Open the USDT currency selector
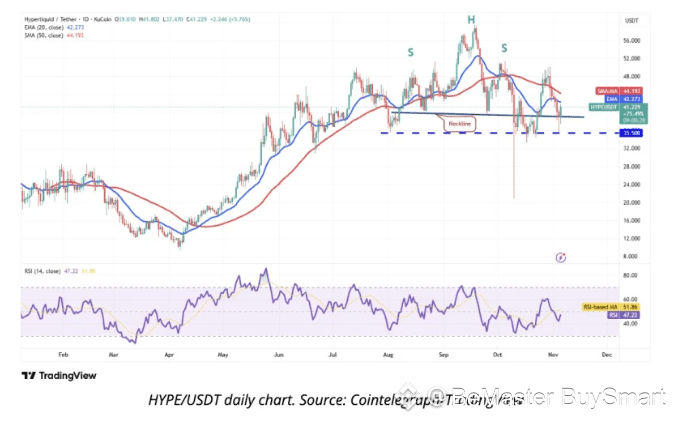673x422 pixels. tap(631, 21)
